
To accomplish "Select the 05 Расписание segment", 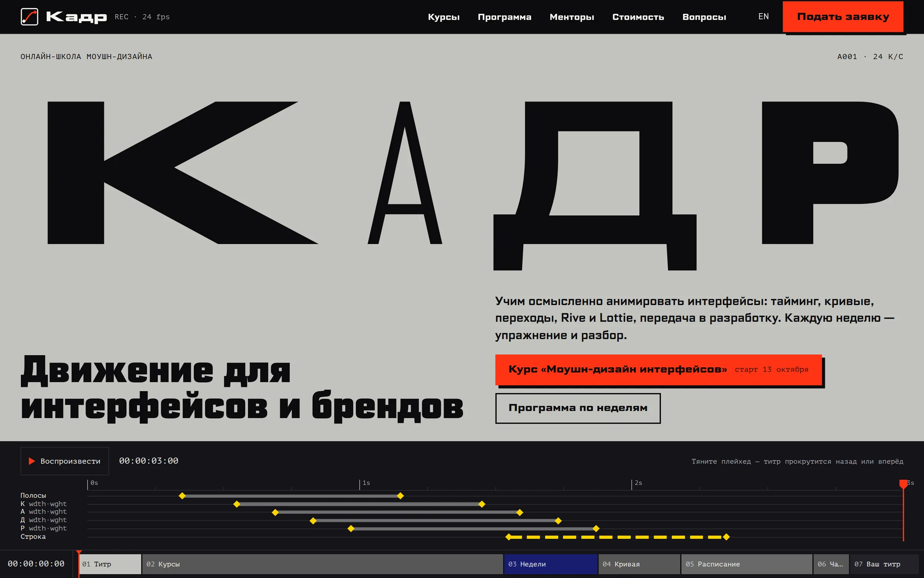I will pyautogui.click(x=747, y=564).
